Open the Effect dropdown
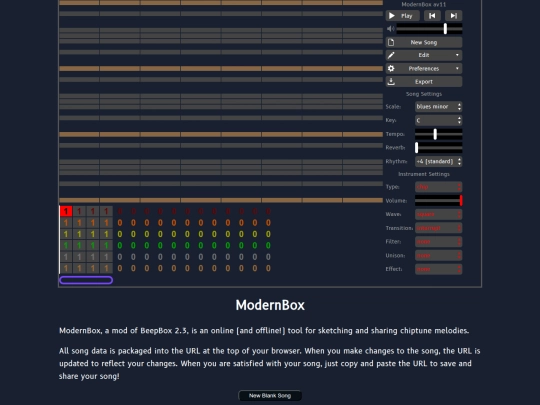This screenshot has height=405, width=540. (438, 269)
